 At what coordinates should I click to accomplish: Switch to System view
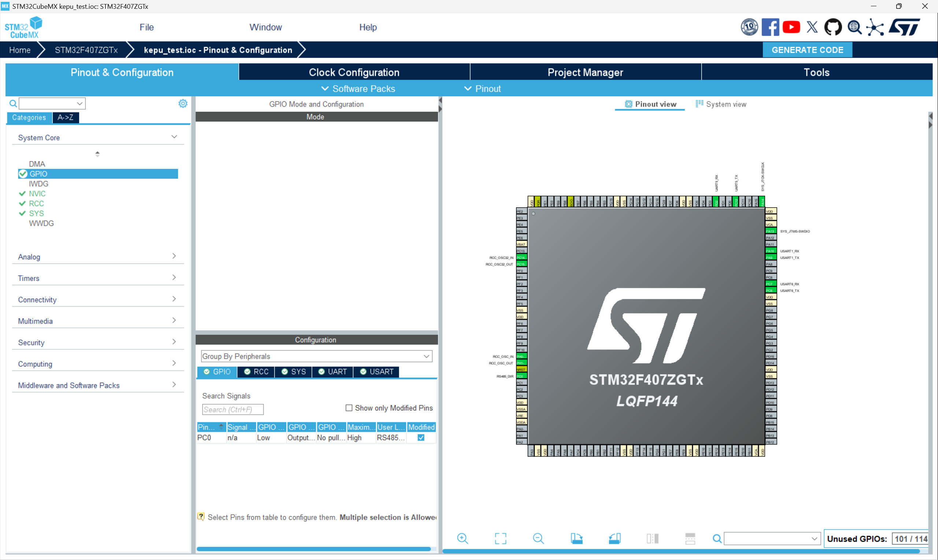click(721, 104)
